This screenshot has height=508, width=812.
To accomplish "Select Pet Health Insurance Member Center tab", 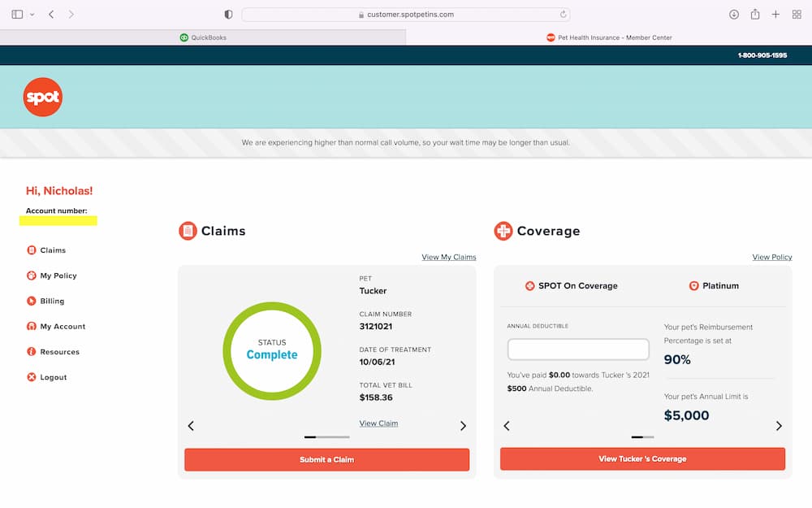I will [609, 37].
